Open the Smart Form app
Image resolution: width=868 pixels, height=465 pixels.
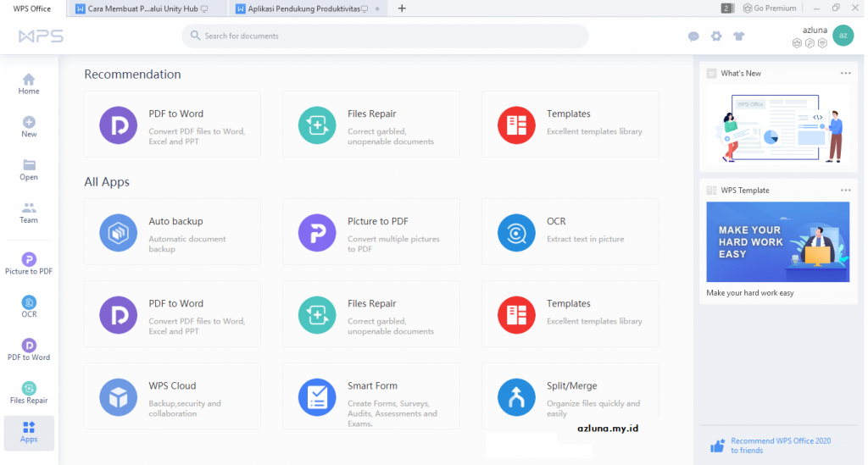click(371, 396)
